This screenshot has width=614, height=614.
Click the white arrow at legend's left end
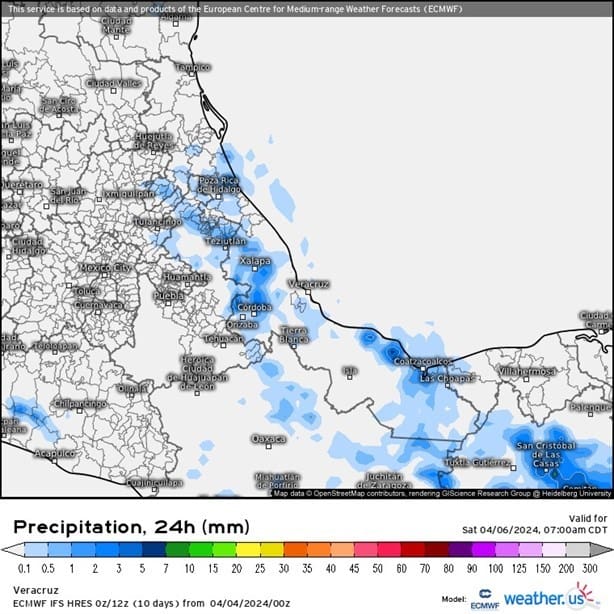coord(13,550)
